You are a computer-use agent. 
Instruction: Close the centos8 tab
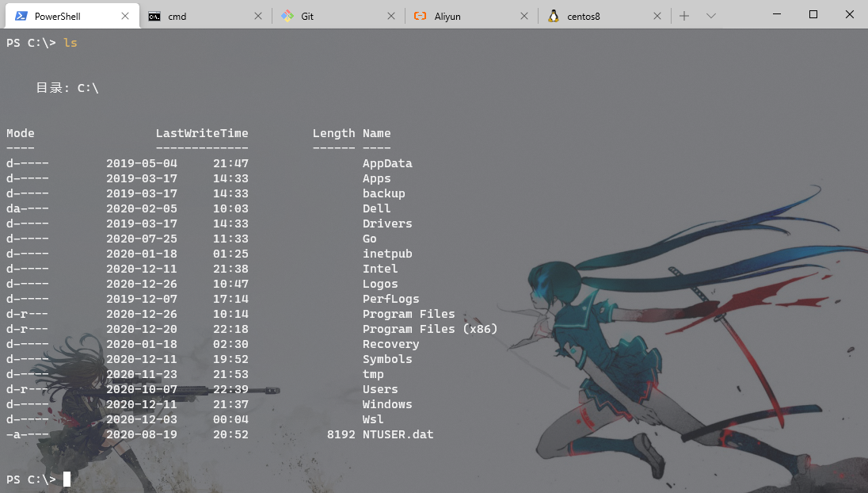pyautogui.click(x=657, y=16)
